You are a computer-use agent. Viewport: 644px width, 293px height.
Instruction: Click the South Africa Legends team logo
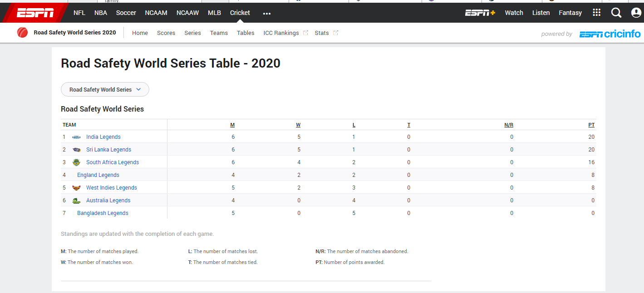[x=76, y=162]
